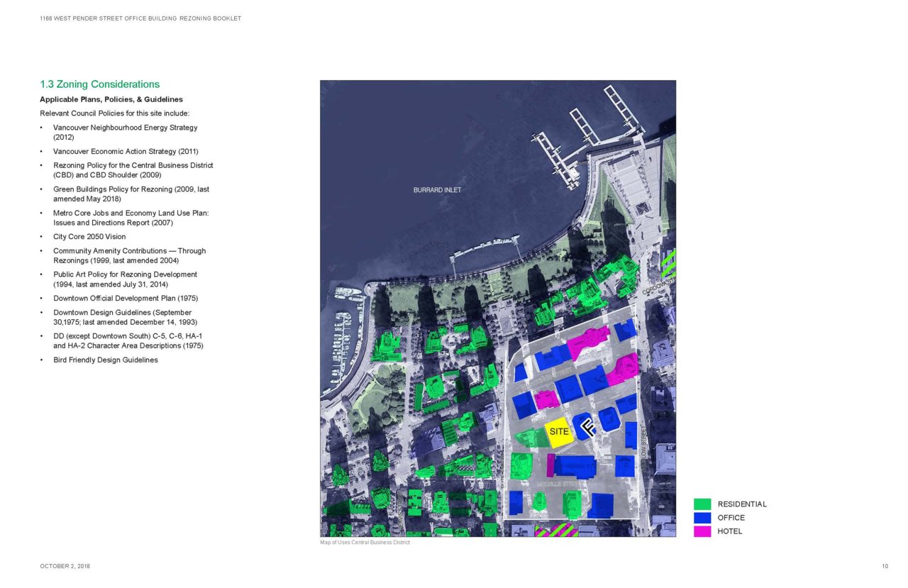
Task: Click 'Downtown Official Development Plan (1975)' bullet
Action: [x=126, y=298]
